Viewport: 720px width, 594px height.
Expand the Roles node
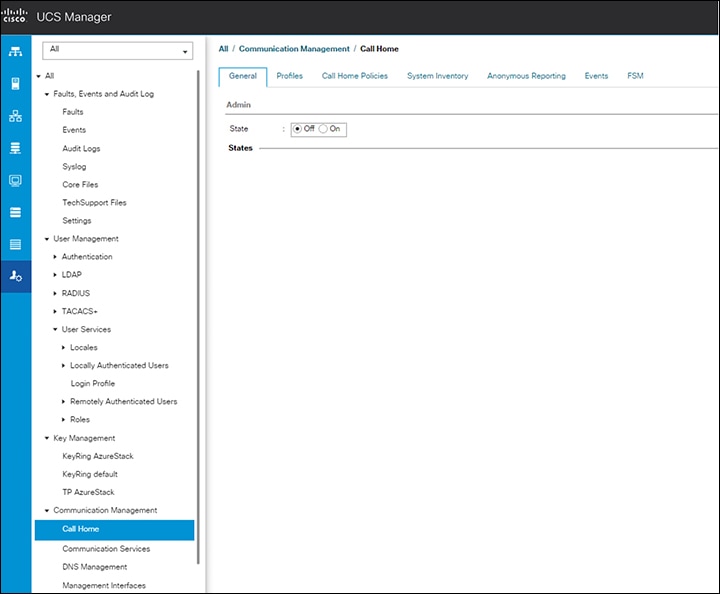63,420
